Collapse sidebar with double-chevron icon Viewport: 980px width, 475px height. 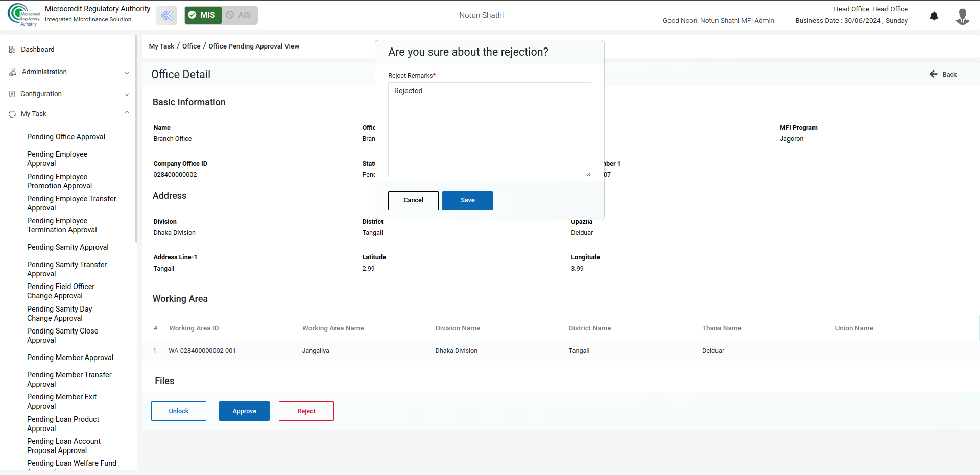(166, 15)
